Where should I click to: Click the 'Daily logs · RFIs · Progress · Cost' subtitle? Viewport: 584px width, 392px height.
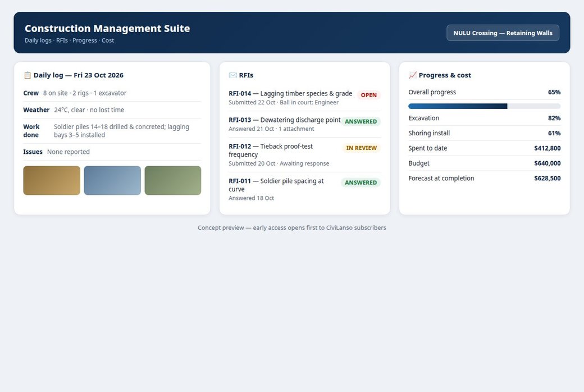(x=69, y=40)
